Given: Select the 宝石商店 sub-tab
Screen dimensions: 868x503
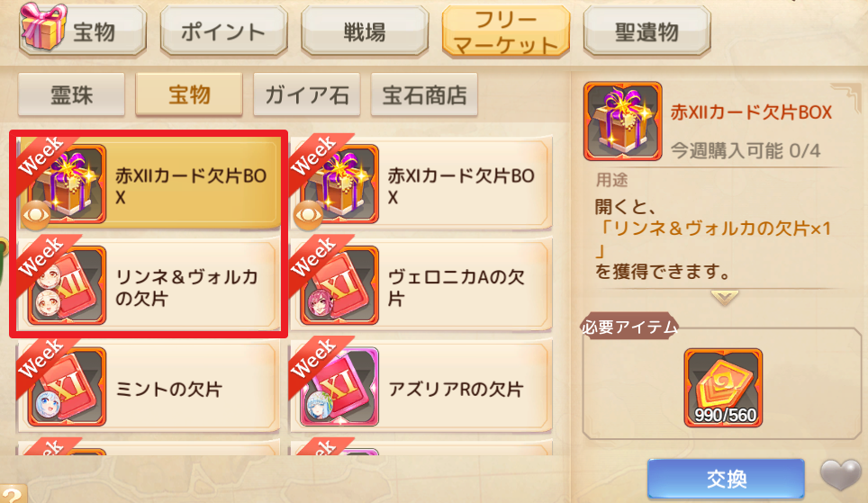Looking at the screenshot, I should (x=424, y=94).
